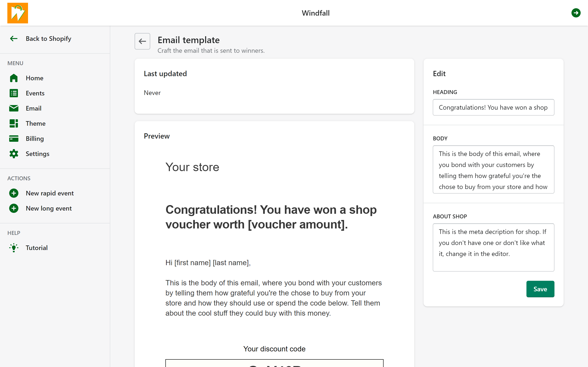The image size is (588, 367).
Task: Click the Tutorial lightbulb icon
Action: 14,247
